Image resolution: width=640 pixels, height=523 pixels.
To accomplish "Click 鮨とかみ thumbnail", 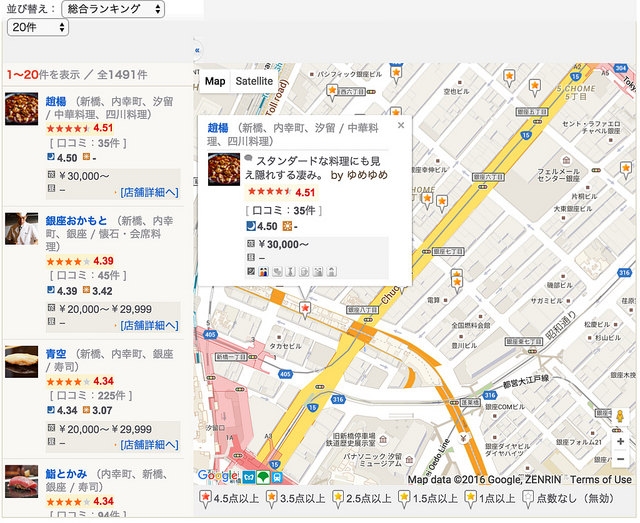I will pyautogui.click(x=22, y=481).
